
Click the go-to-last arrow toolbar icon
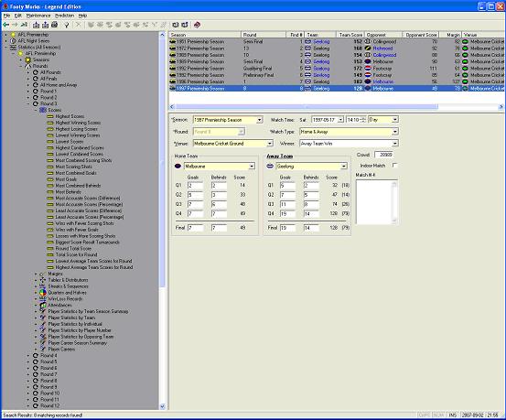point(24,25)
